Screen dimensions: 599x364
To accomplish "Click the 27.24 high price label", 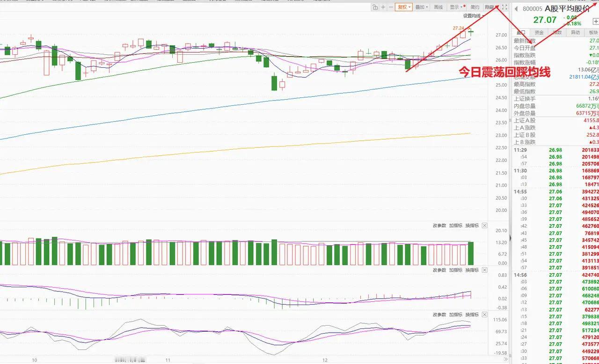I will [x=458, y=28].
